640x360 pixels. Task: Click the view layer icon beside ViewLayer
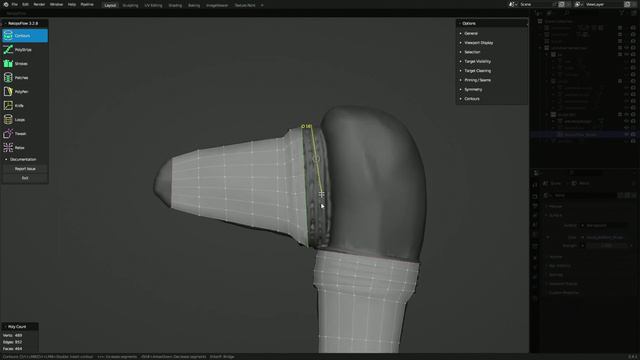pos(578,4)
